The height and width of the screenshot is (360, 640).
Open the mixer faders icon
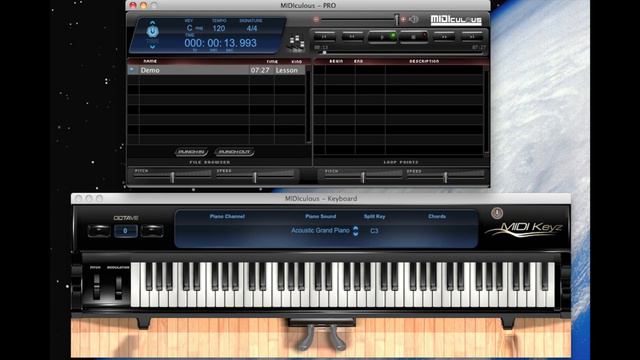(297, 43)
